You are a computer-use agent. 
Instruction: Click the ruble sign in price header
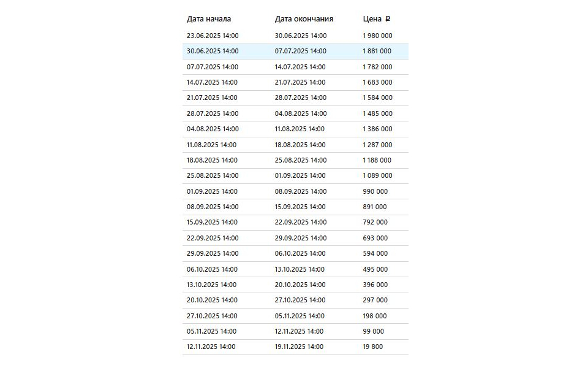pos(388,19)
